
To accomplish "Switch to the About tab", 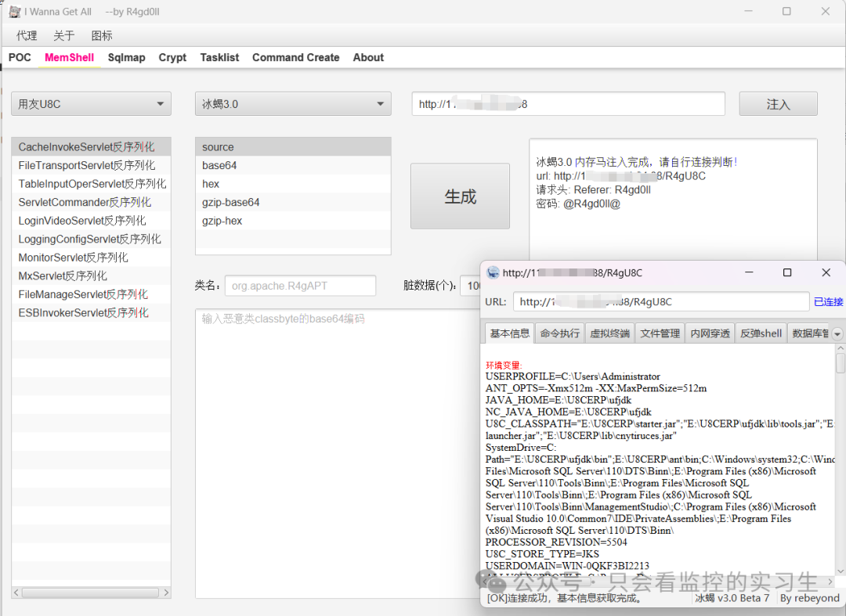I will click(368, 57).
